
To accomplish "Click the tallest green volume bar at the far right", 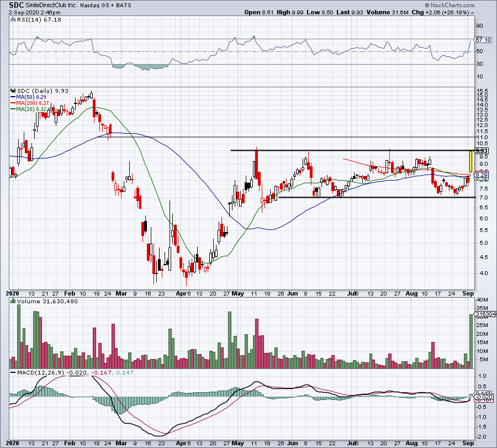I will tap(471, 341).
